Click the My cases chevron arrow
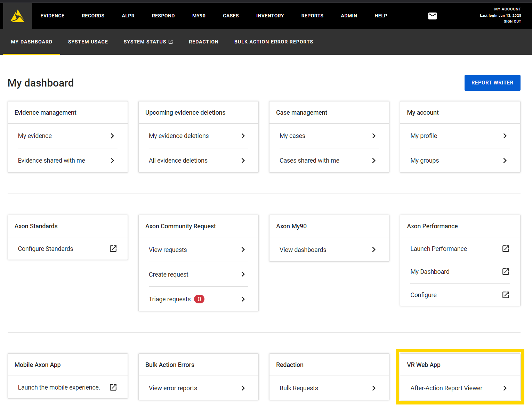This screenshot has width=532, height=409. [x=374, y=136]
